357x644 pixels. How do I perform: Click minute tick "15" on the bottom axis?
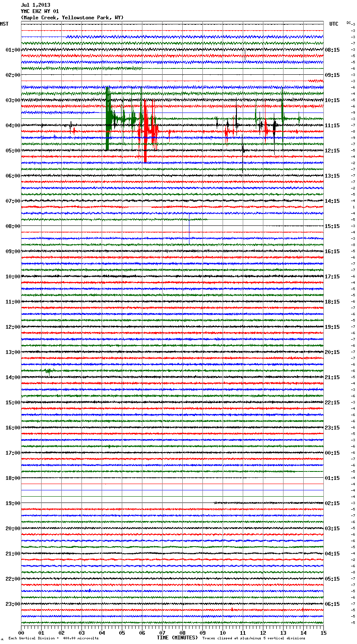pos(323,633)
